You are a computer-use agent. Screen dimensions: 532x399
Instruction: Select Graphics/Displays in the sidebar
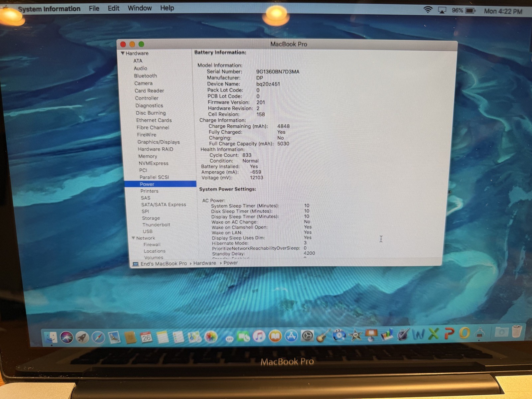[x=159, y=142]
